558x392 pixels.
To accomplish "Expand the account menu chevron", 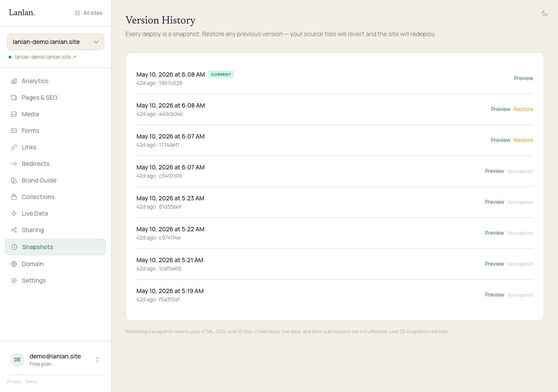I will coord(97,360).
